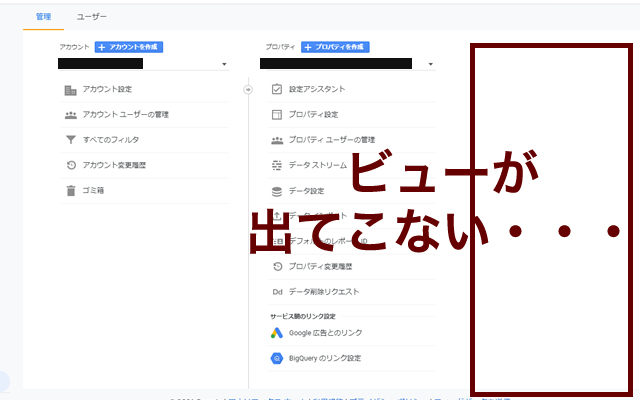Click the 設定アシスタント checkmark icon
This screenshot has height=400, width=640.
pos(277,89)
